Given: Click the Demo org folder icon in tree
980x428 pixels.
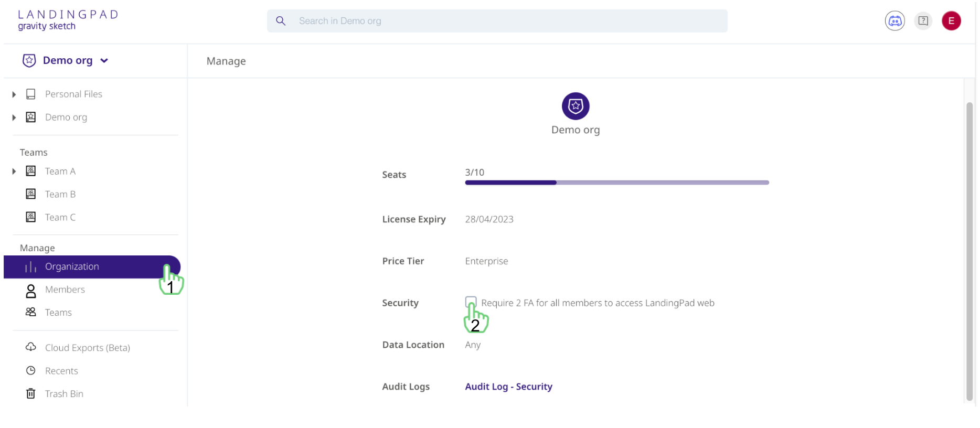Looking at the screenshot, I should [31, 117].
